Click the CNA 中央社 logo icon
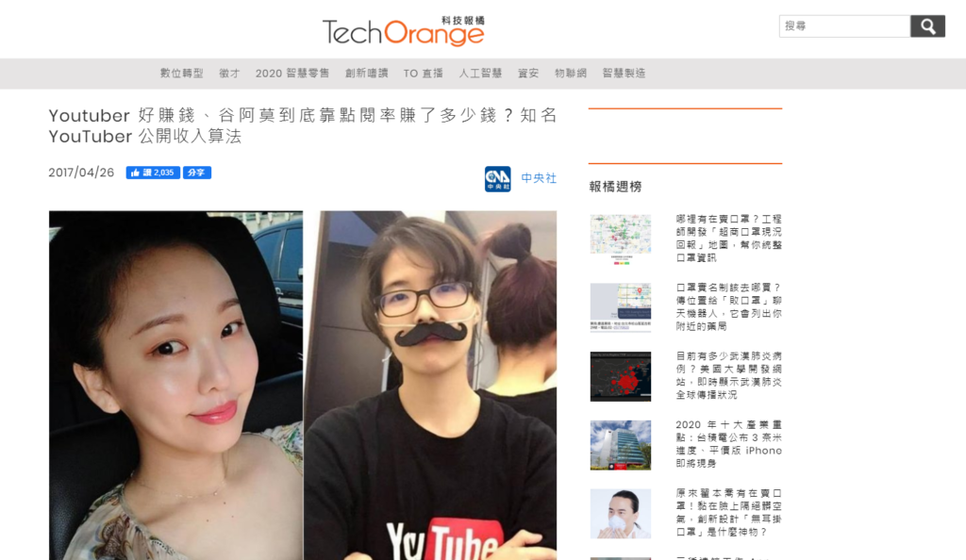This screenshot has height=560, width=966. pyautogui.click(x=497, y=178)
